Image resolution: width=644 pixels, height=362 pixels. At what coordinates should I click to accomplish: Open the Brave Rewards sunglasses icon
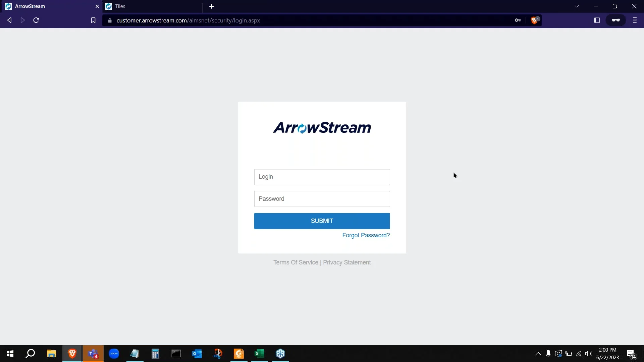click(616, 20)
